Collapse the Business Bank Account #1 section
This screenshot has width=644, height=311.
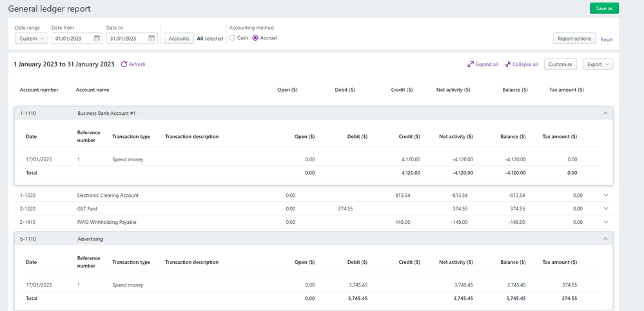[605, 113]
